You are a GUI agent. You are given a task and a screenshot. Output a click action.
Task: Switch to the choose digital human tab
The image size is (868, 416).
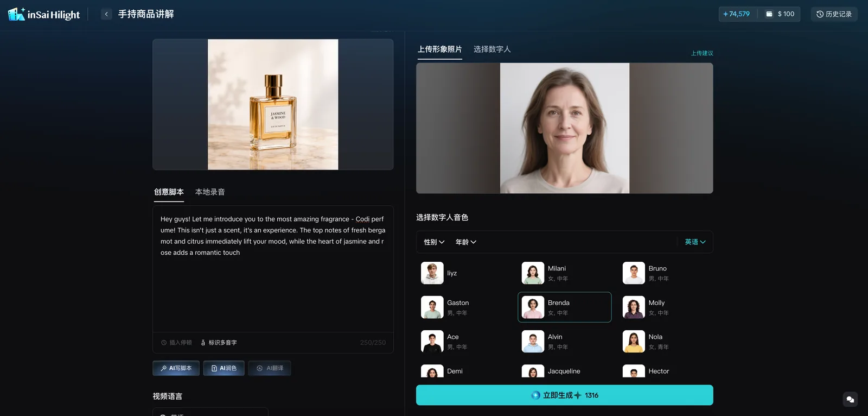492,49
